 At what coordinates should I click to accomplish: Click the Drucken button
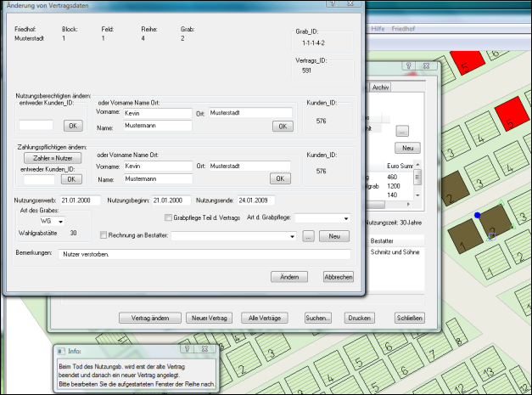point(359,318)
